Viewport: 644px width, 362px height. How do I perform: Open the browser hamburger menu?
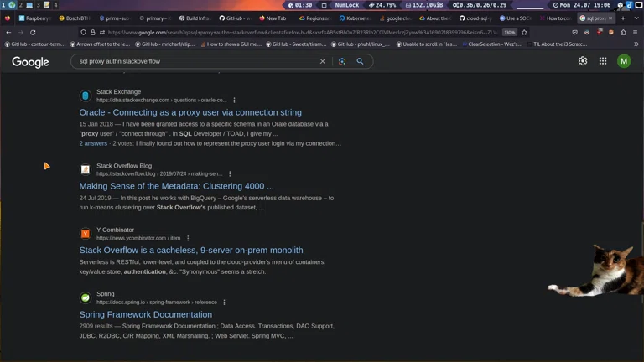tap(636, 32)
